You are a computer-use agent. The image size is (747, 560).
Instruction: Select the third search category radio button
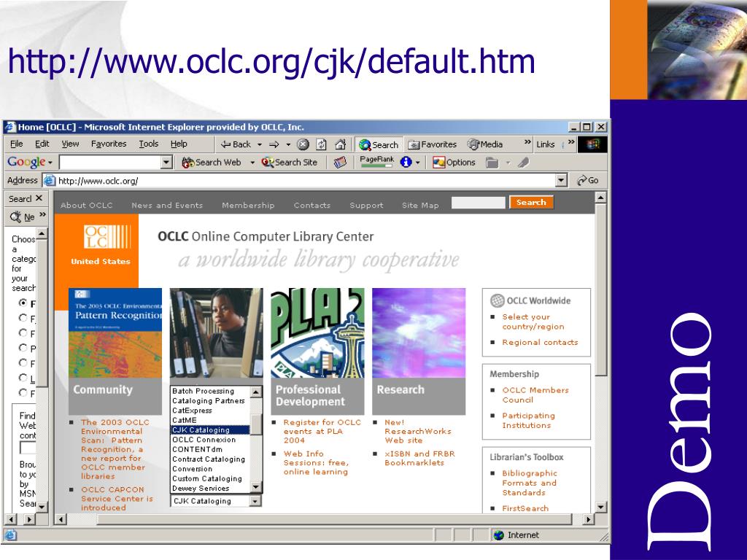[23, 332]
